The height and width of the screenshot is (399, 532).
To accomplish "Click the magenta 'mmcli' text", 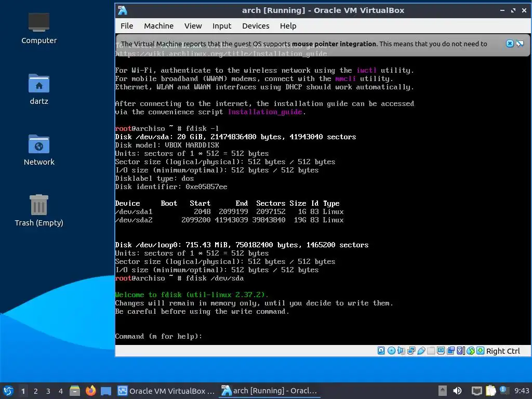I will click(345, 79).
